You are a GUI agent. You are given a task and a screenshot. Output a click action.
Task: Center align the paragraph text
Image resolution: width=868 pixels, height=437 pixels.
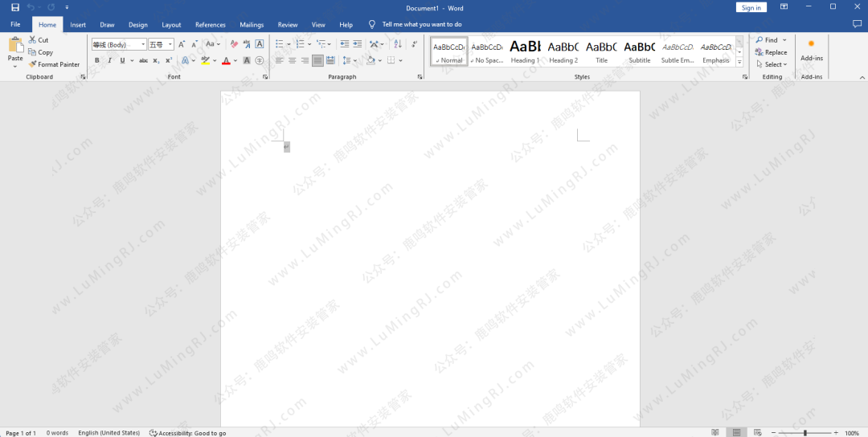pyautogui.click(x=292, y=60)
